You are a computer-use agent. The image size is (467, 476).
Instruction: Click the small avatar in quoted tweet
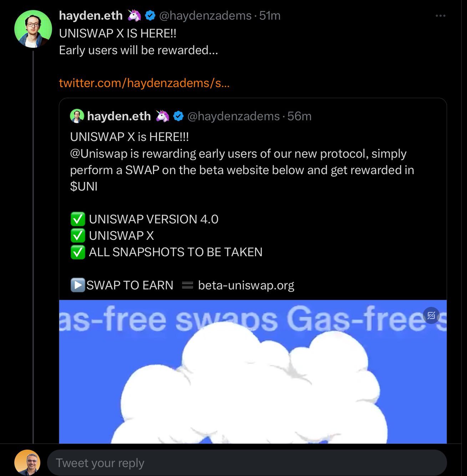click(x=77, y=116)
